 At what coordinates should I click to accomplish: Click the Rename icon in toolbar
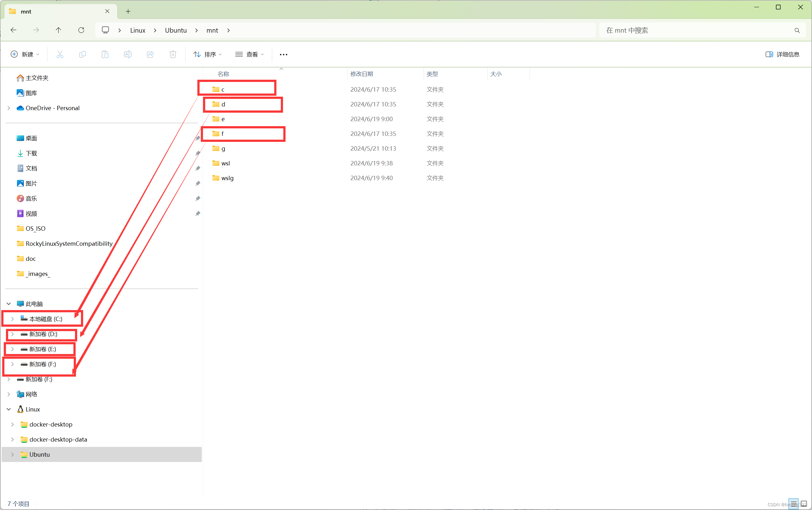127,54
